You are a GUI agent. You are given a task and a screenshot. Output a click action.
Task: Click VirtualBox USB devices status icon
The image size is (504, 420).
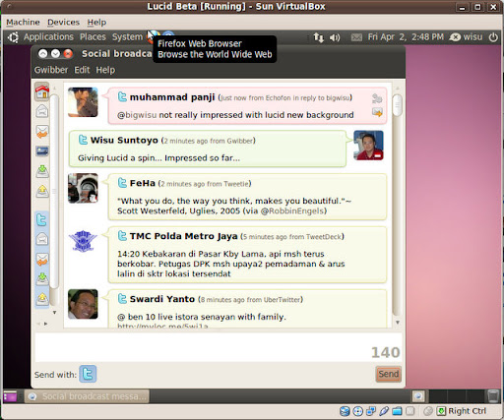click(384, 411)
